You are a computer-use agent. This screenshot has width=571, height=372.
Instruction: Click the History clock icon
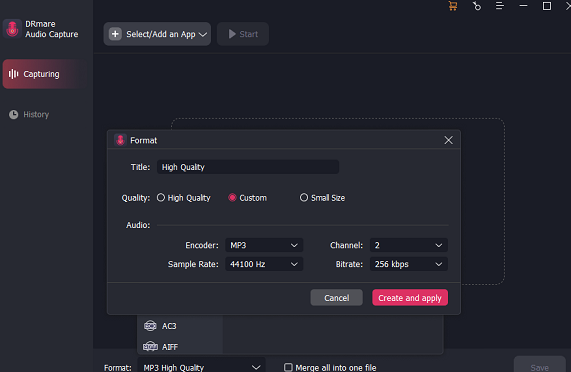(13, 115)
